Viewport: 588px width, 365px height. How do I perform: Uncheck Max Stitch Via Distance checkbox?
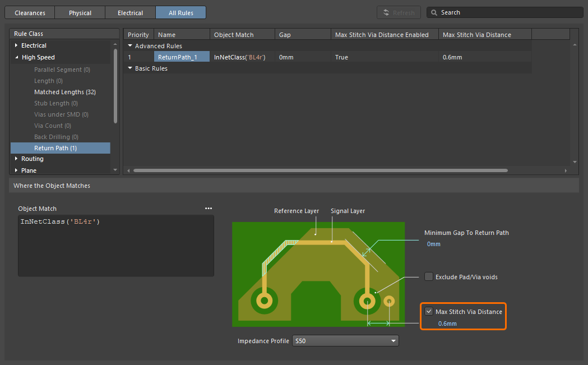tap(429, 311)
